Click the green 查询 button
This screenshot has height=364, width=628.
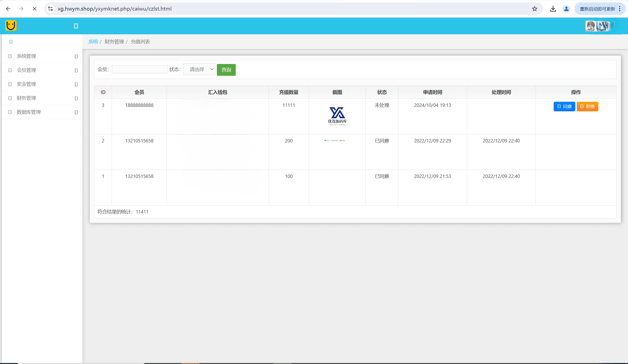(226, 70)
